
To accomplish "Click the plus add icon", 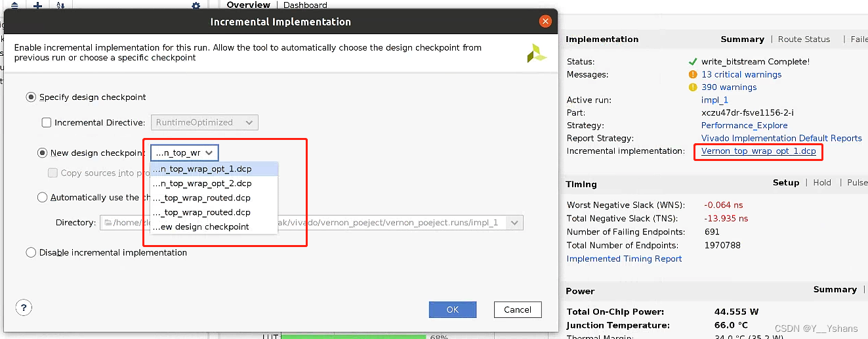I will (x=37, y=6).
